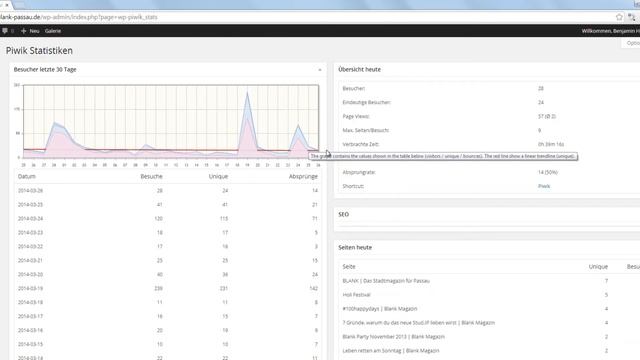Select the date cell '2014-03-19'
The image size is (640, 360).
[30, 288]
